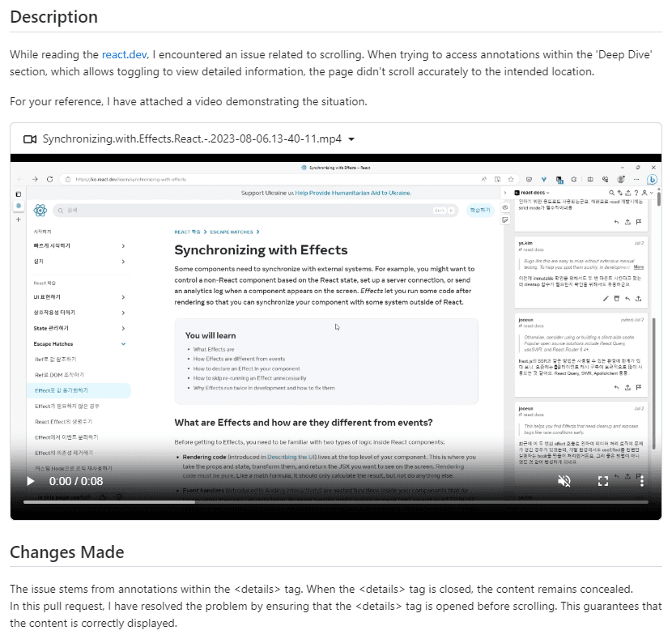Viewport: 672px width, 639px height.
Task: Click the browser back arrow in the video
Action: tap(19, 179)
